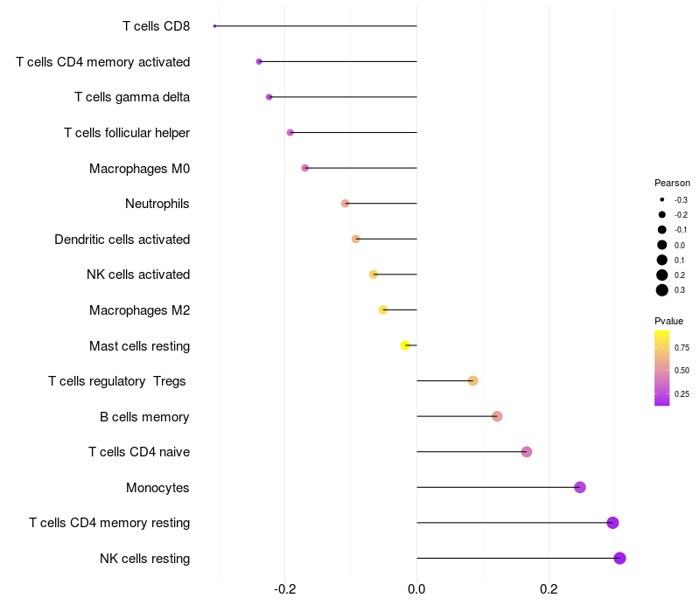
Task: Click the 0.2 x-axis tick label
Action: click(549, 589)
